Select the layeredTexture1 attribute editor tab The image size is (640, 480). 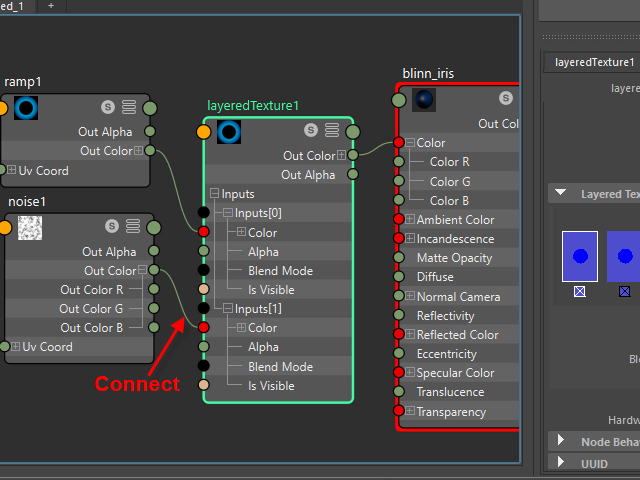click(595, 62)
